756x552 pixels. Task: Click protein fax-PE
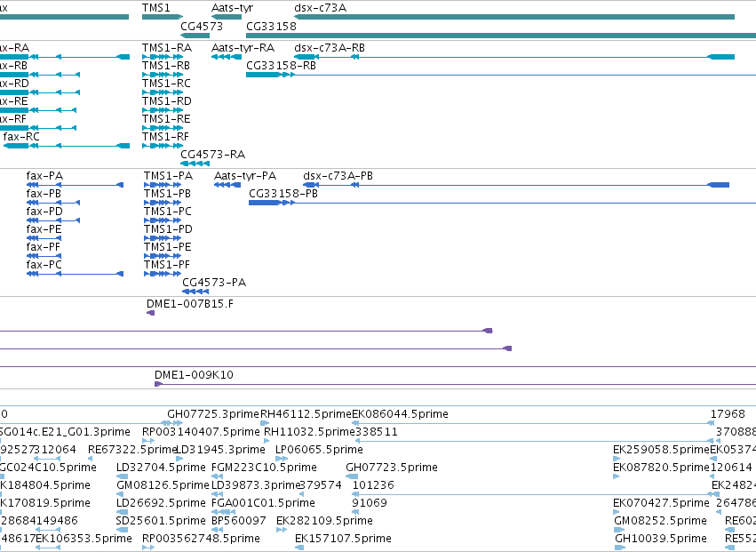point(44,229)
